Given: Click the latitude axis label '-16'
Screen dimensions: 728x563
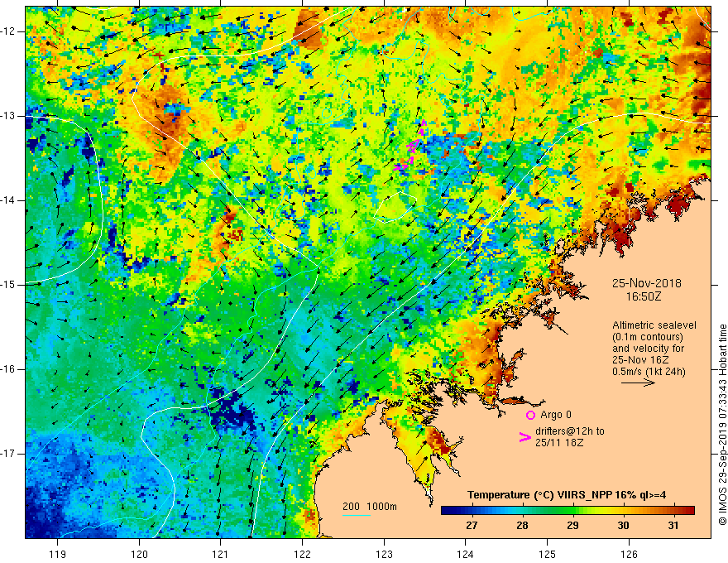Looking at the screenshot, I should (8, 369).
